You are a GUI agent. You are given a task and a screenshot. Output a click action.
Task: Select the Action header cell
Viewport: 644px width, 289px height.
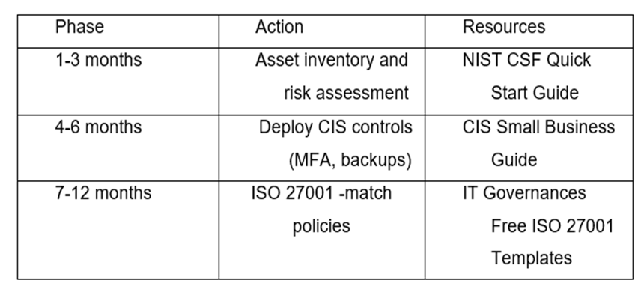(322, 31)
